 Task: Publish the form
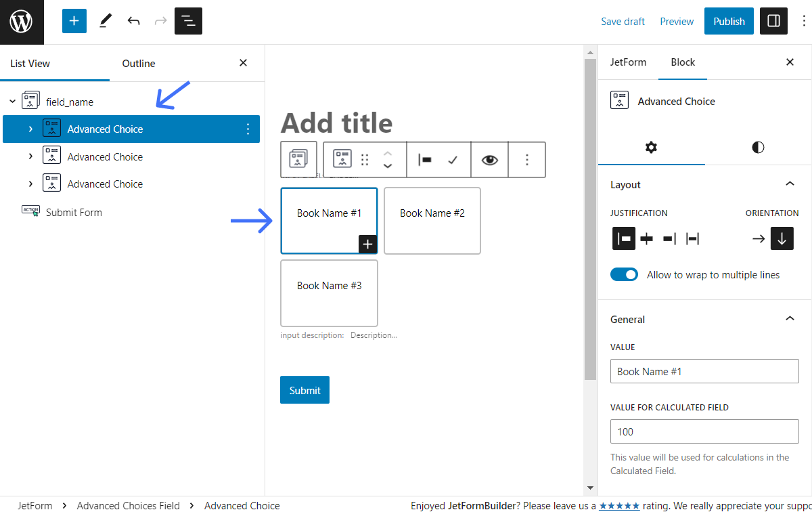coord(729,21)
